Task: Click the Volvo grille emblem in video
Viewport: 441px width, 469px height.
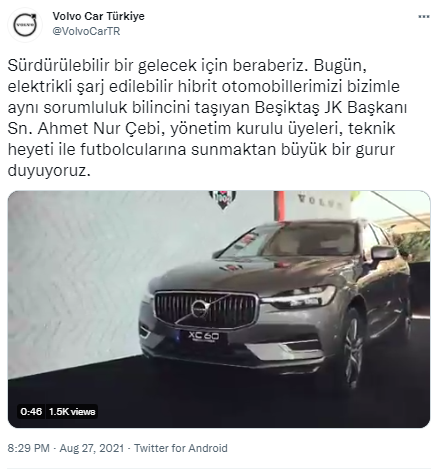Action: [x=199, y=308]
